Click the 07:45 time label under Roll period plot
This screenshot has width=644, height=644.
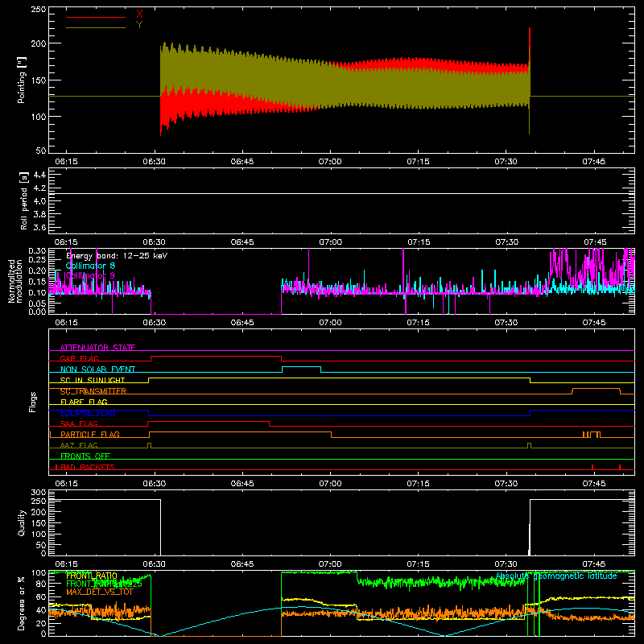click(594, 242)
